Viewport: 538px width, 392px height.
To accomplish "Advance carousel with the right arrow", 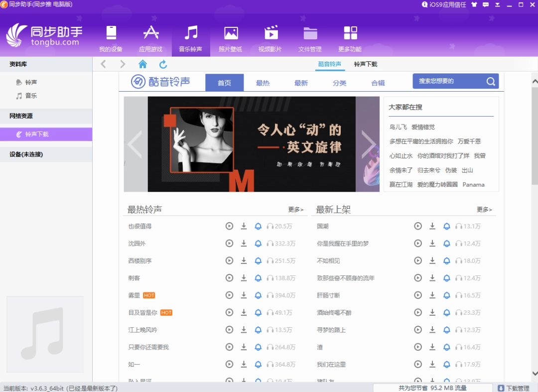I will (x=369, y=144).
